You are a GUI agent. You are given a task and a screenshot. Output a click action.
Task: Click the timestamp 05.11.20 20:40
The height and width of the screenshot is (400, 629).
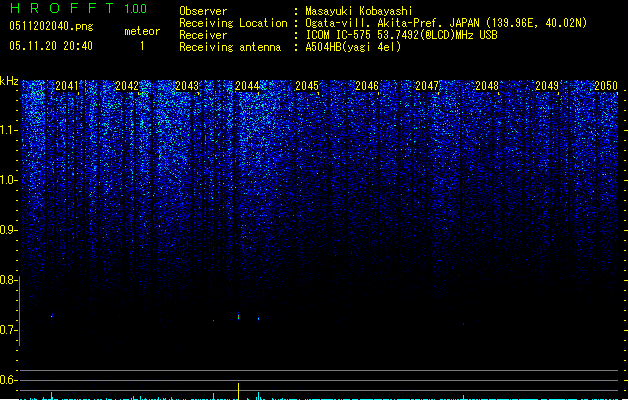click(51, 46)
